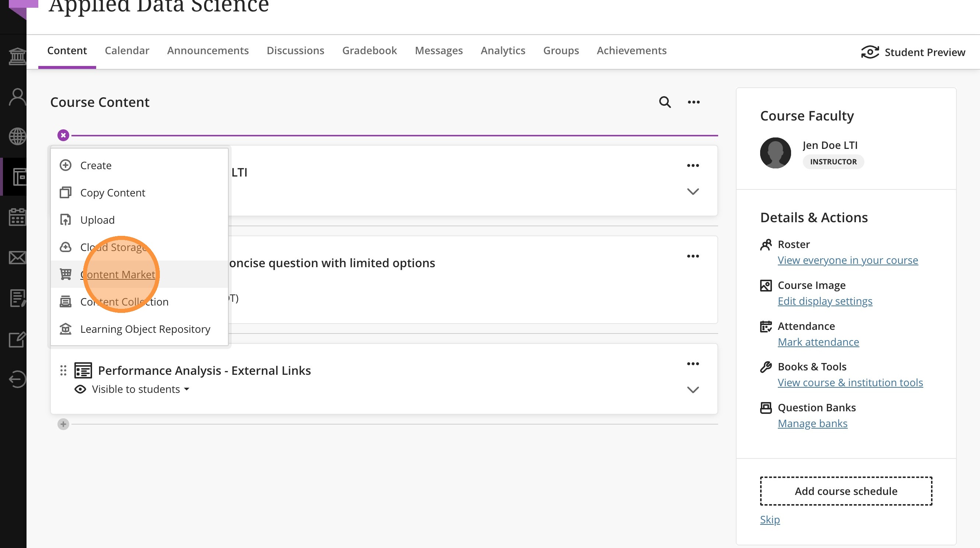Click Add course schedule button
980x548 pixels.
click(846, 491)
